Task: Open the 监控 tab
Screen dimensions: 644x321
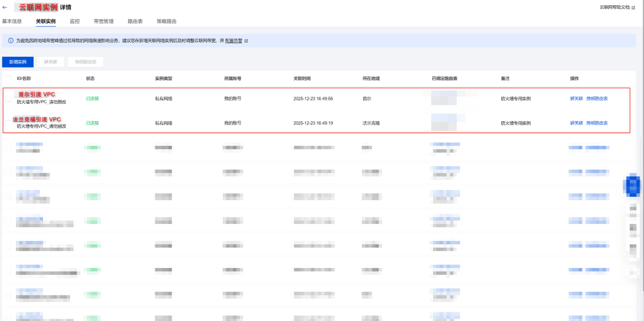Action: click(x=75, y=21)
